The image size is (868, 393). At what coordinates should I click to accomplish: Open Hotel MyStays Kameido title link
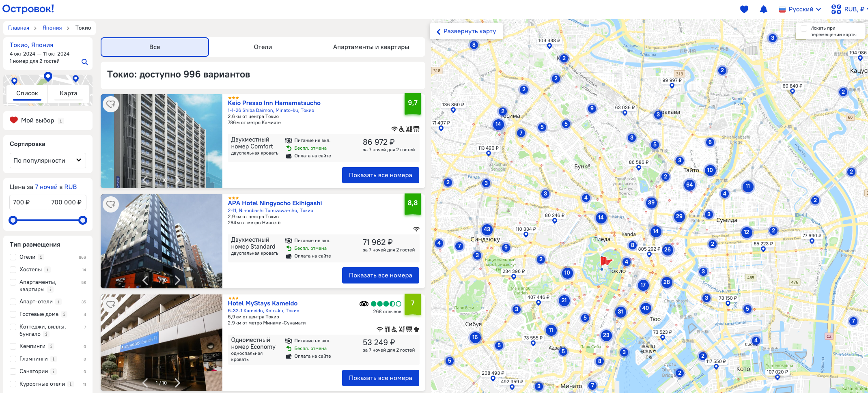coord(263,303)
